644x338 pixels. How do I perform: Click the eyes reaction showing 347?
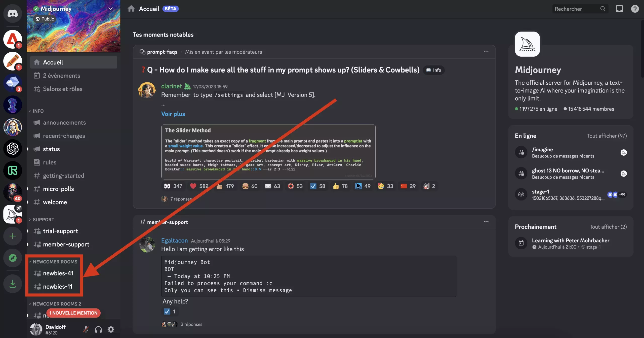tap(173, 186)
